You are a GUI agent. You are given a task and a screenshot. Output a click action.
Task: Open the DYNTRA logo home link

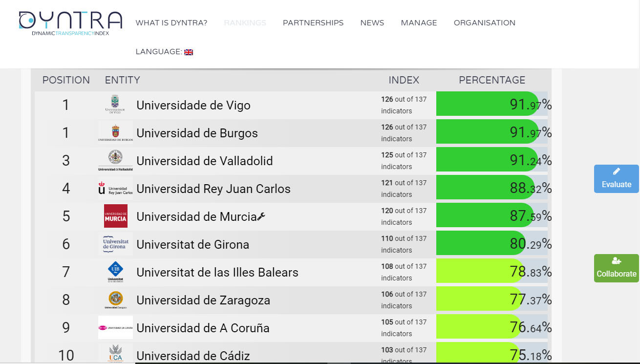coord(70,23)
